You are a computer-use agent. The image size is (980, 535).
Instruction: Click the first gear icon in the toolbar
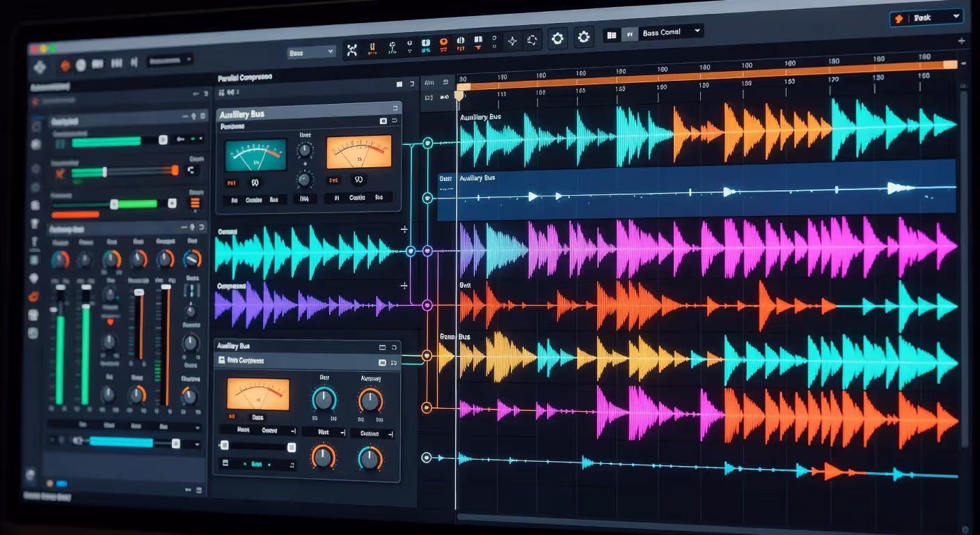tap(558, 38)
